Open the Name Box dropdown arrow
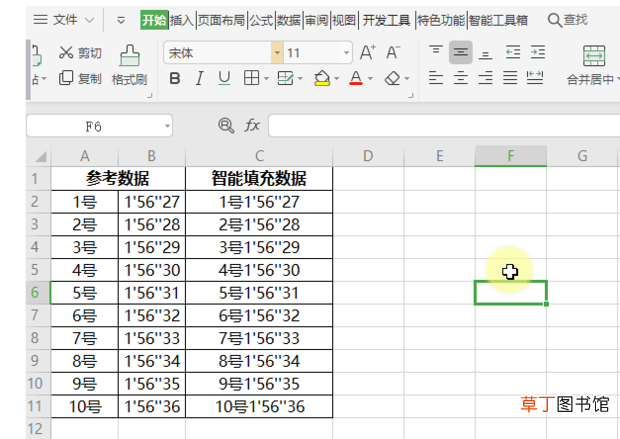Screen dimensions: 620x439 167,126
